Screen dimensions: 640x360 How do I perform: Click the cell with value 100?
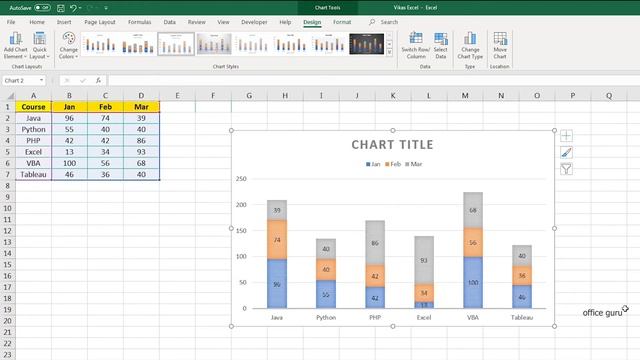[x=69, y=163]
